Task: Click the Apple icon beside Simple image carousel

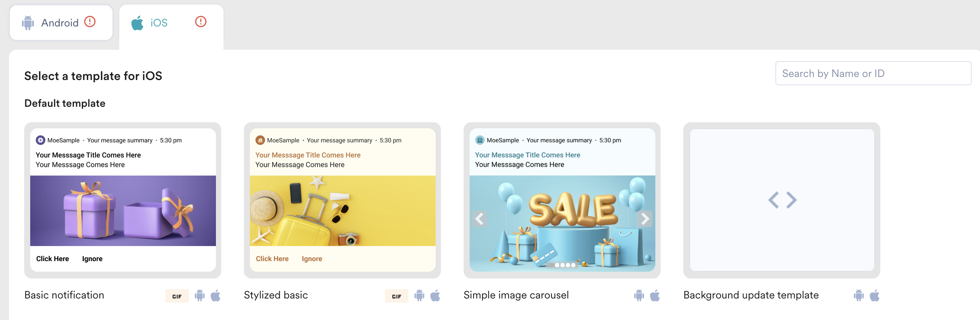Action: [x=654, y=295]
